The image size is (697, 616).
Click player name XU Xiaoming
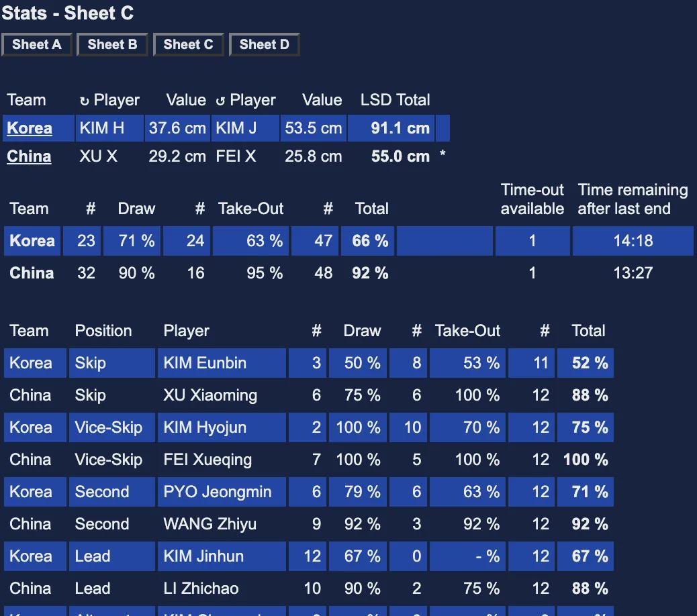coord(210,395)
